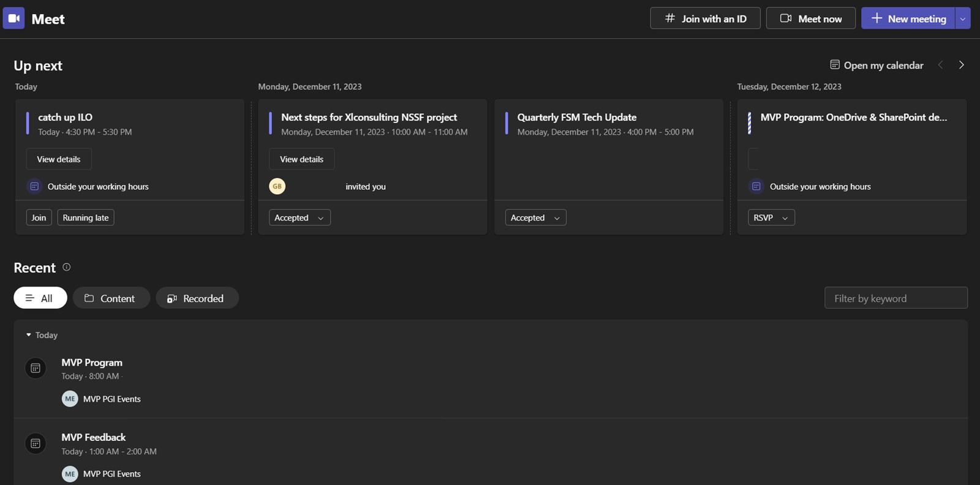Expand the New meeting dropdown arrow
Screen dimensions: 980x485
(x=963, y=18)
